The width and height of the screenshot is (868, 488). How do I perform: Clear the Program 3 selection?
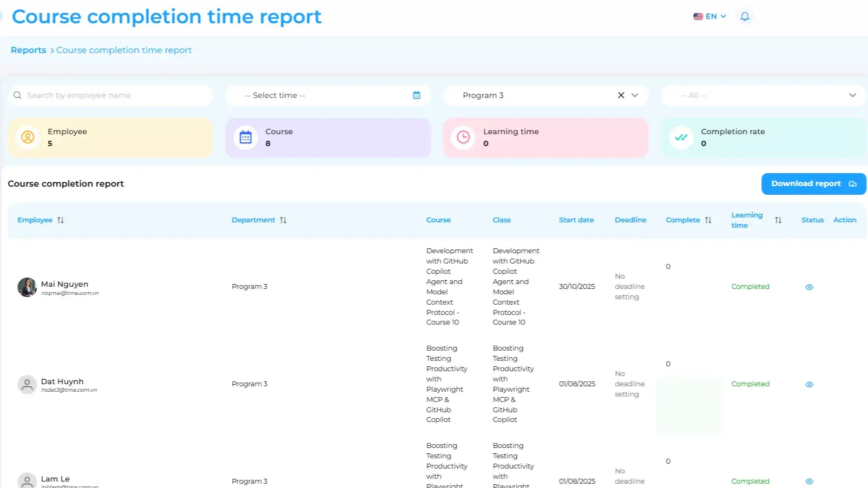coord(621,95)
